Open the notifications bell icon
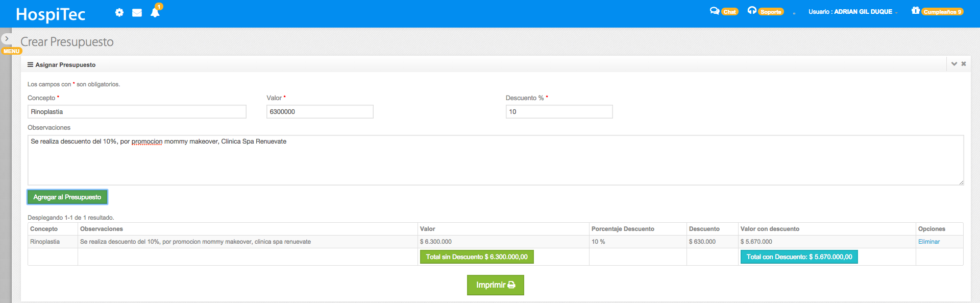980x303 pixels. pos(155,13)
